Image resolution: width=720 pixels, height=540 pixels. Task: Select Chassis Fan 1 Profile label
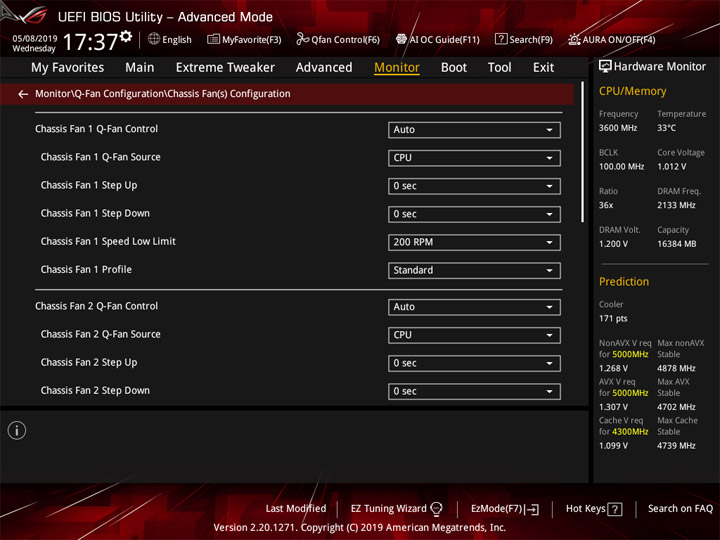click(x=86, y=270)
